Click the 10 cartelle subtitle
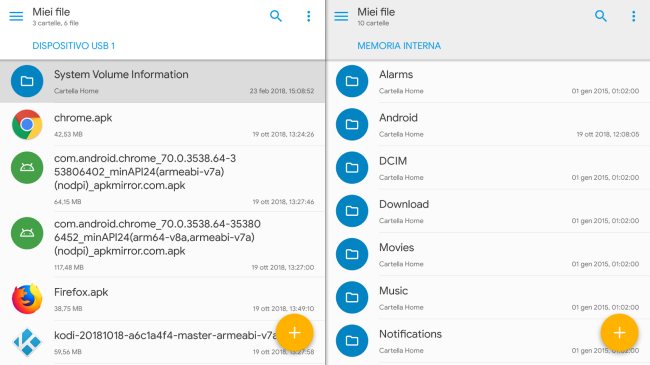This screenshot has width=650, height=365. pyautogui.click(x=373, y=23)
